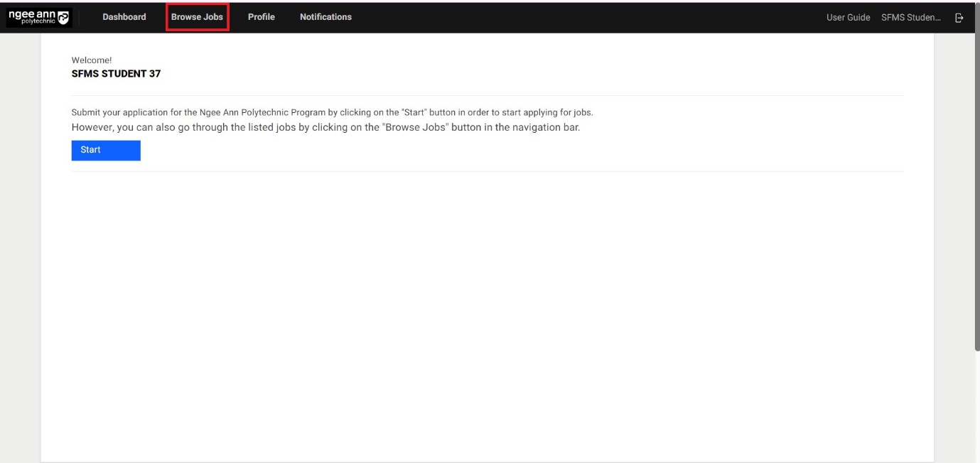The image size is (980, 463).
Task: Click the logout icon in the top right
Action: pos(959,16)
